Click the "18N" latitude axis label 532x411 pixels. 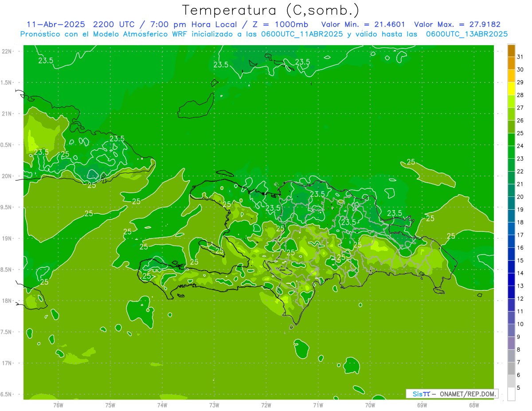point(7,301)
